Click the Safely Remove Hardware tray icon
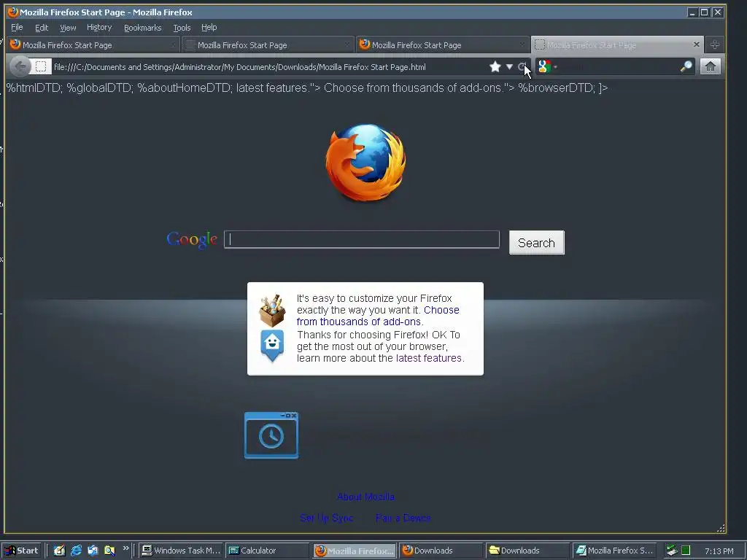This screenshot has width=747, height=560. (x=672, y=551)
